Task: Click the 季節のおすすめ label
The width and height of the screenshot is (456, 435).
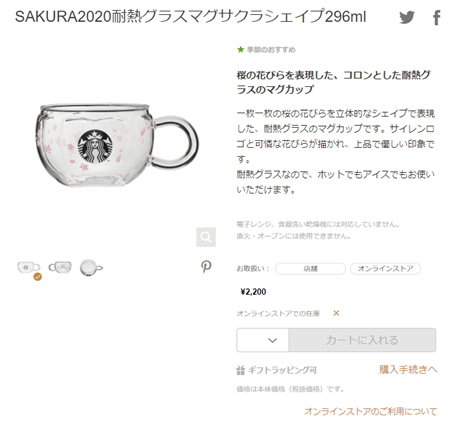Action: point(271,50)
